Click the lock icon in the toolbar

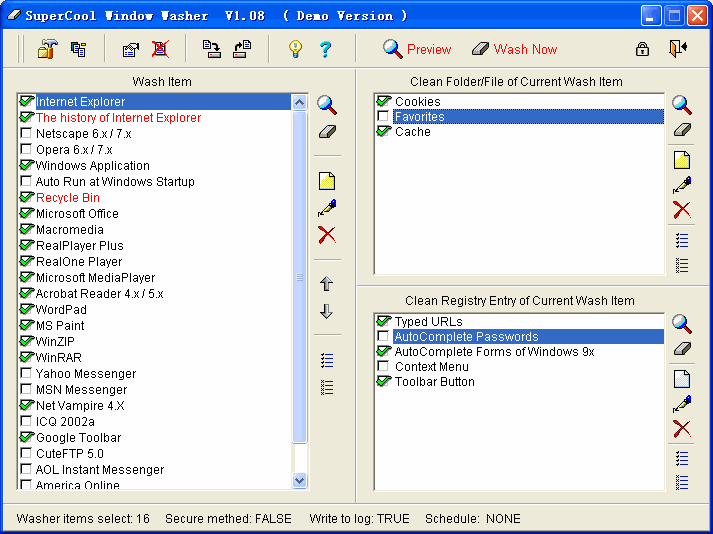click(642, 49)
